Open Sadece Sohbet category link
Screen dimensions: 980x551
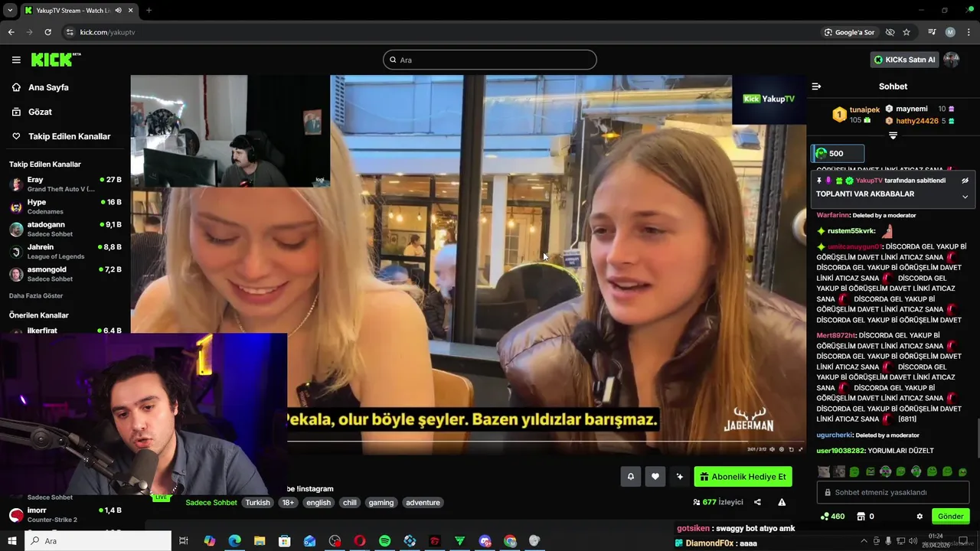[211, 503]
